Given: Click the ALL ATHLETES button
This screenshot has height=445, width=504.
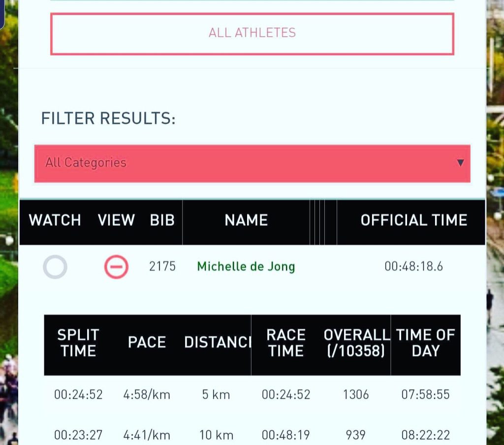Looking at the screenshot, I should point(252,34).
